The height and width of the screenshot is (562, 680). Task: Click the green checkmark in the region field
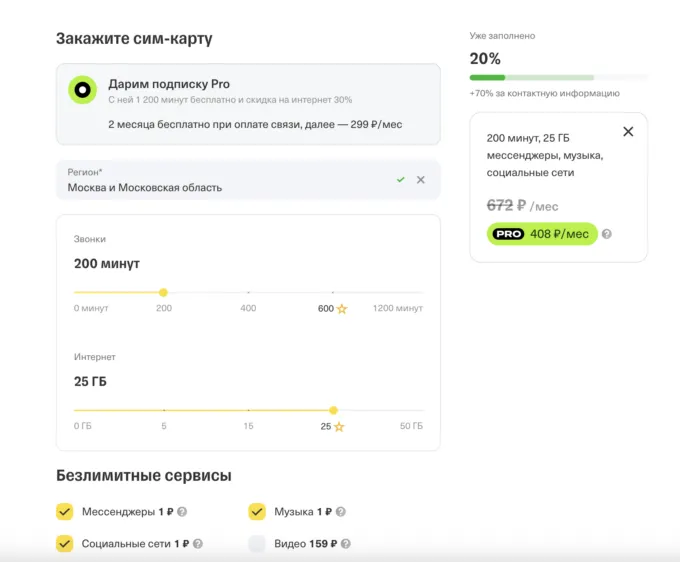click(400, 180)
